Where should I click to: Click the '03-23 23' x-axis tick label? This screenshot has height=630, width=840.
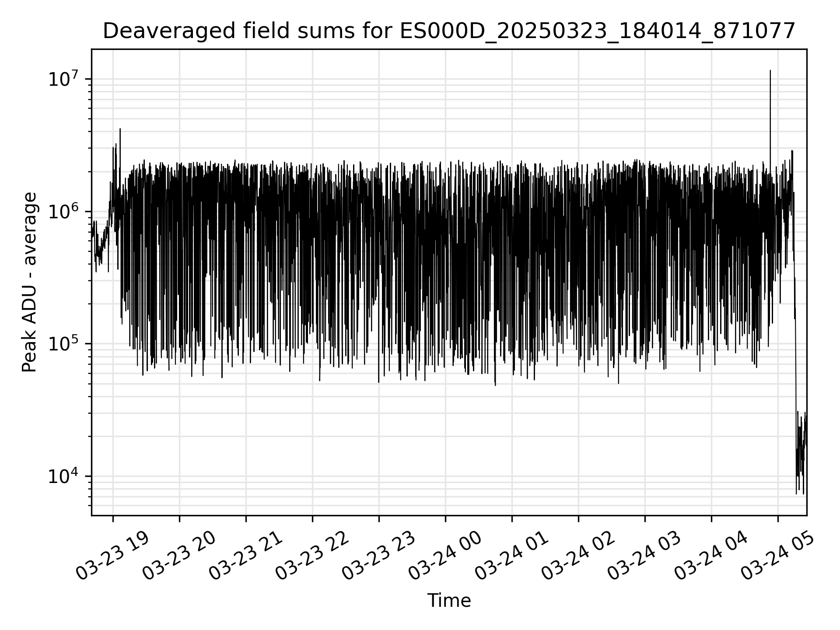point(379,556)
